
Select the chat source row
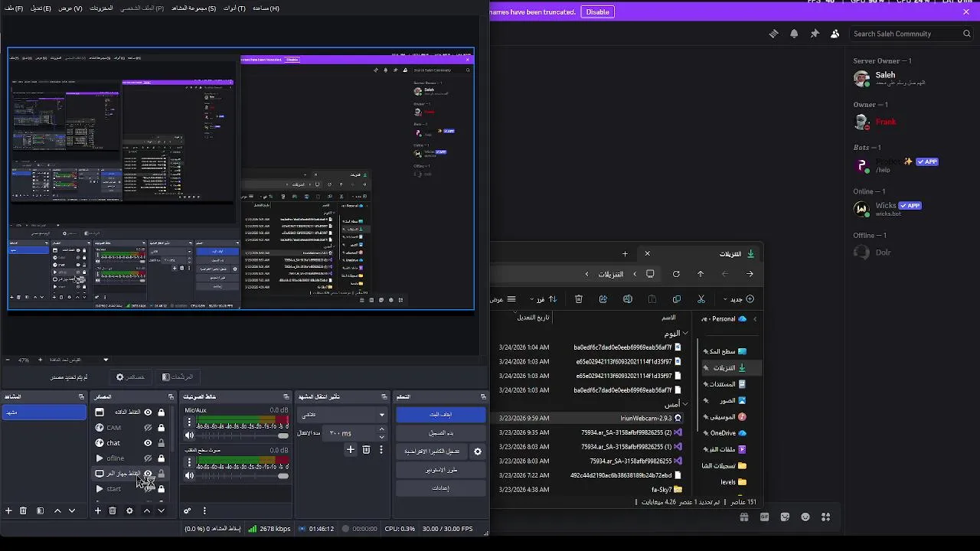[129, 443]
